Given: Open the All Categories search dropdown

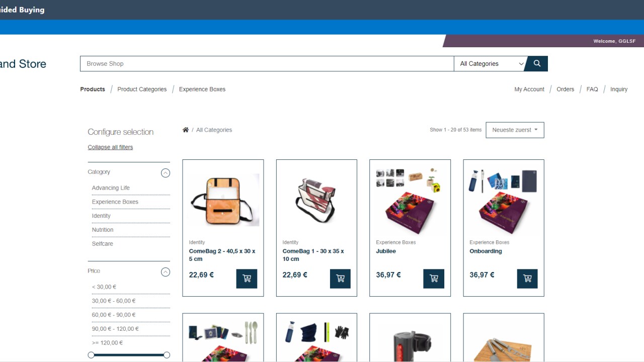Looking at the screenshot, I should pyautogui.click(x=491, y=63).
